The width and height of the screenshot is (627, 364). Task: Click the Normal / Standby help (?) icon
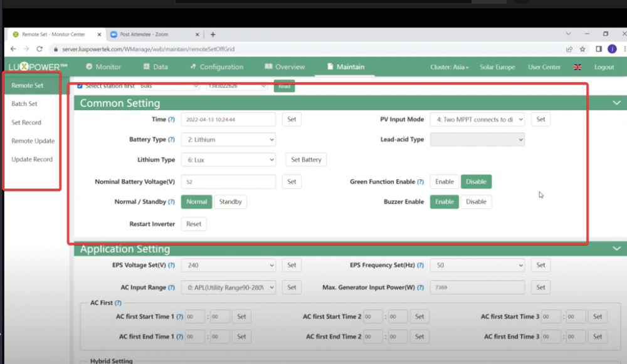tap(171, 202)
